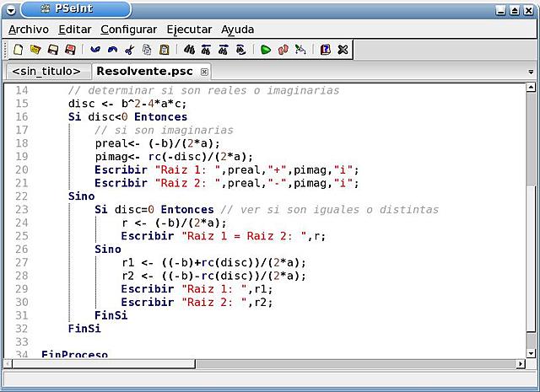
Task: Click the Sino keyword on line 22
Action: coord(81,196)
